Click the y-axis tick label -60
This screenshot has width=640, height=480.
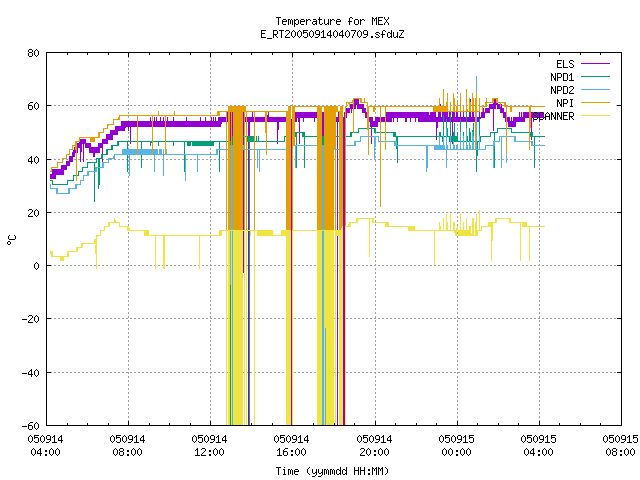click(31, 426)
